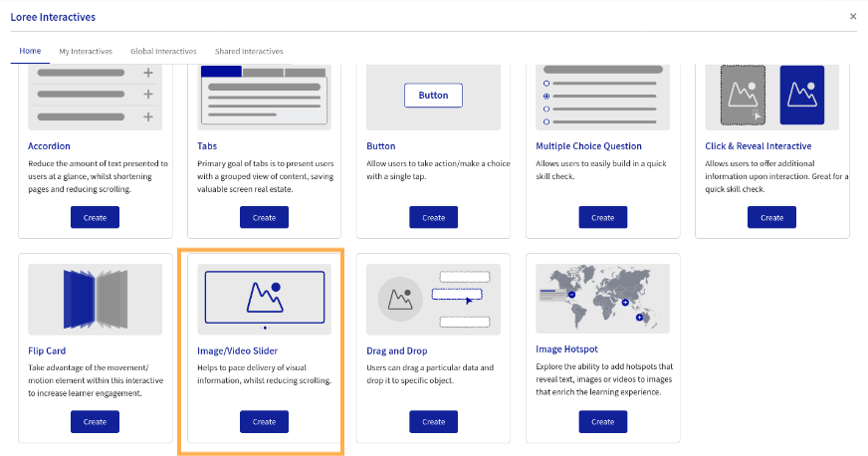The height and width of the screenshot is (456, 868).
Task: Select the Button preview thumbnail
Action: (433, 98)
